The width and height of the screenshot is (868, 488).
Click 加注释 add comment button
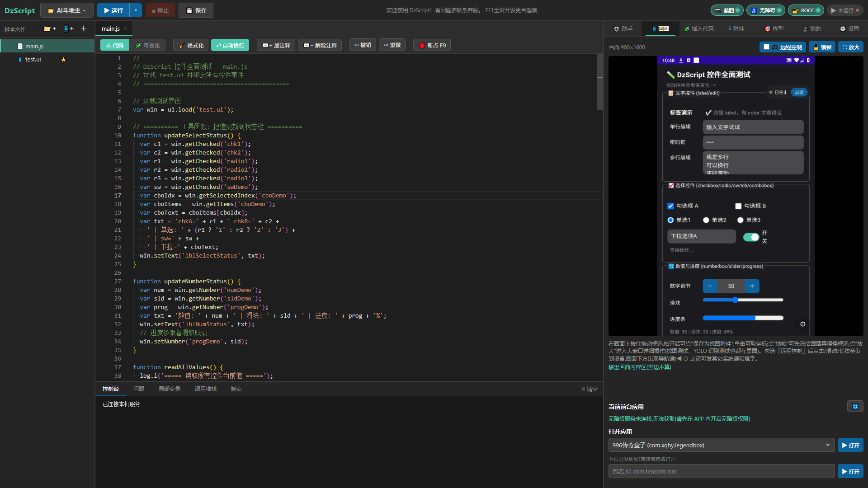pos(276,45)
